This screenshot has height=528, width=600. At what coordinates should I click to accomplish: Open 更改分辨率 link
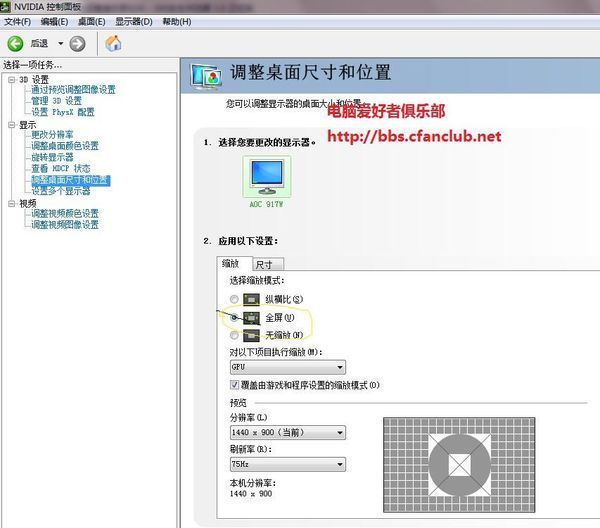click(x=52, y=135)
